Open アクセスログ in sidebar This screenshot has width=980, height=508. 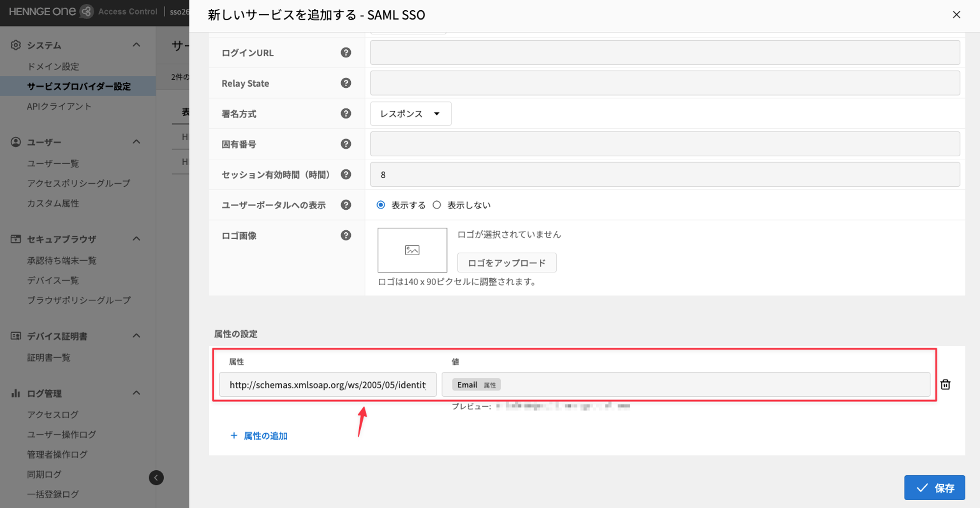pos(52,414)
